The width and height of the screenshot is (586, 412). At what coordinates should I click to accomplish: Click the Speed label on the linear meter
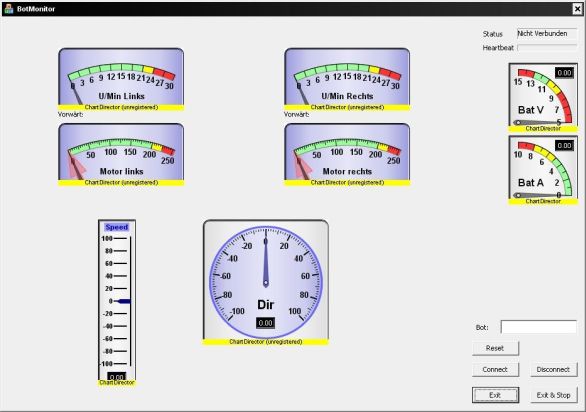pos(117,227)
